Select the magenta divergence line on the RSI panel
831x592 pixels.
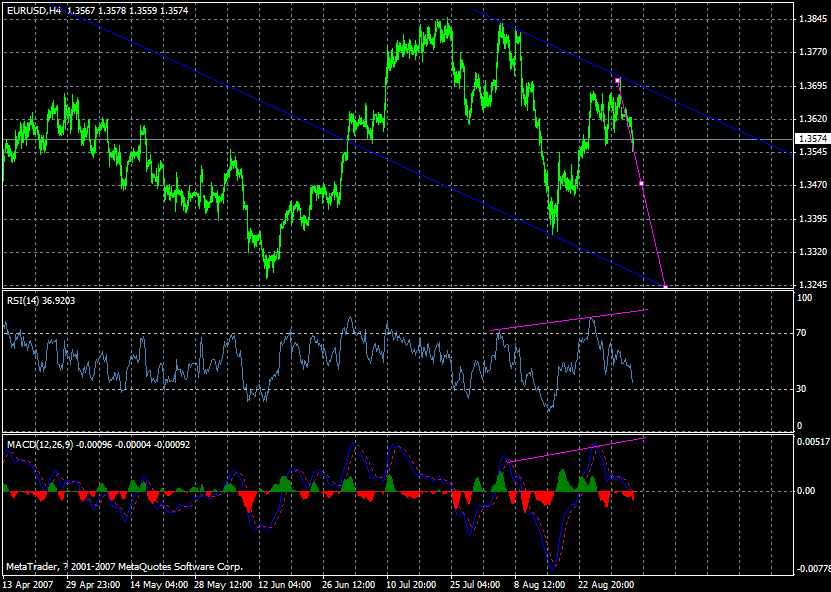(x=569, y=320)
